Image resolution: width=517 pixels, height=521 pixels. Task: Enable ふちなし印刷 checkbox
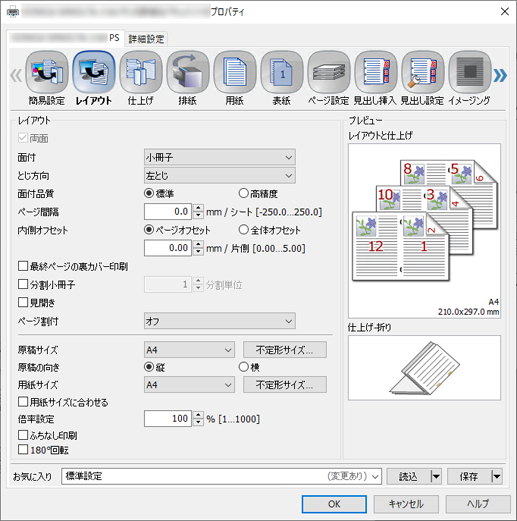point(23,435)
